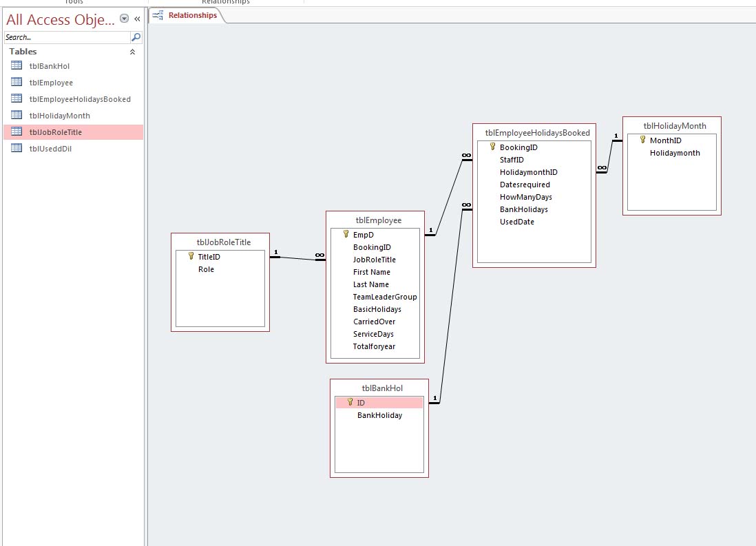Collapse the navigation pane with the shutter button
756x546 pixels.
(x=137, y=19)
